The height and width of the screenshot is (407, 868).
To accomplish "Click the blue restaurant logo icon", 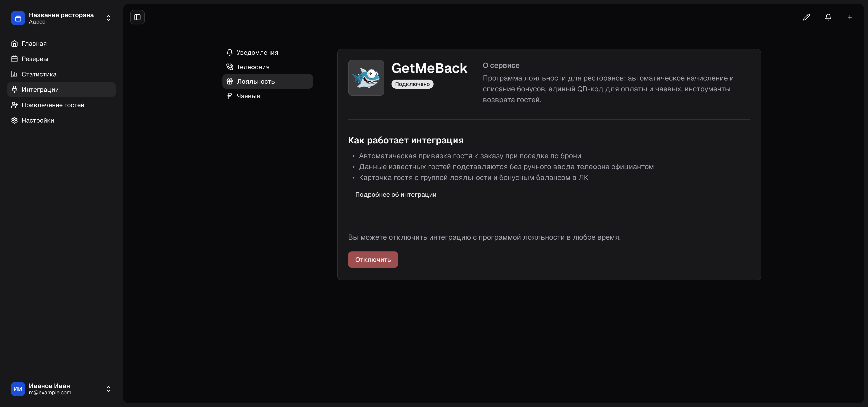I will click(18, 18).
